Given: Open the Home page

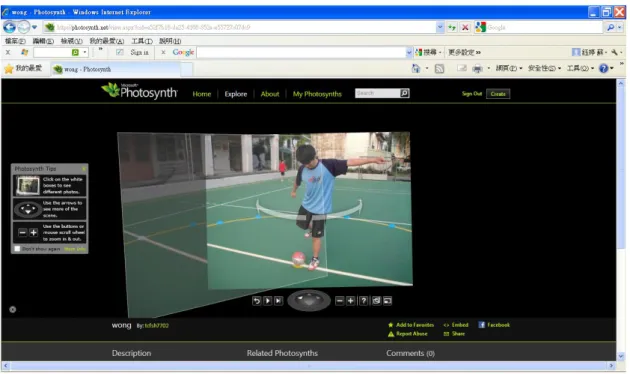Looking at the screenshot, I should coord(201,94).
